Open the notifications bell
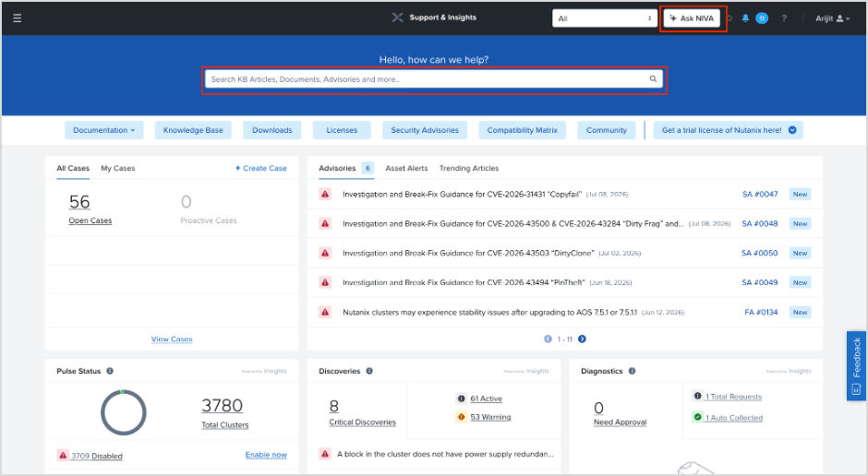The width and height of the screenshot is (868, 476). 745,18
